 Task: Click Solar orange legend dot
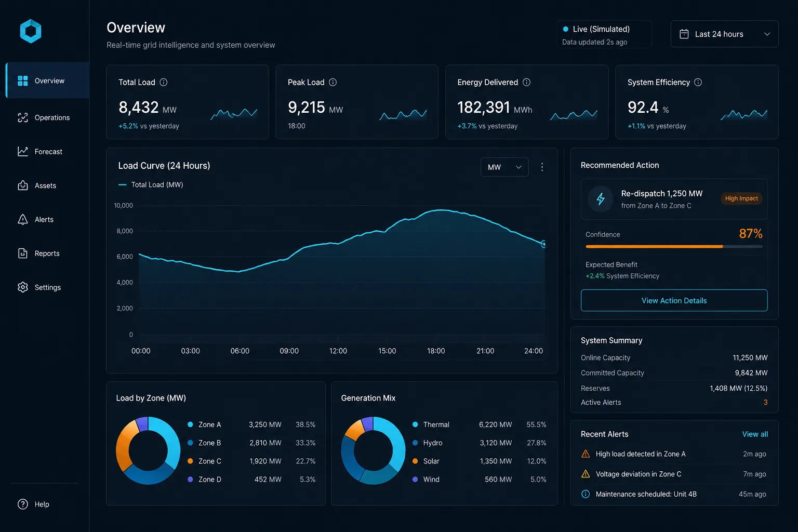click(415, 461)
